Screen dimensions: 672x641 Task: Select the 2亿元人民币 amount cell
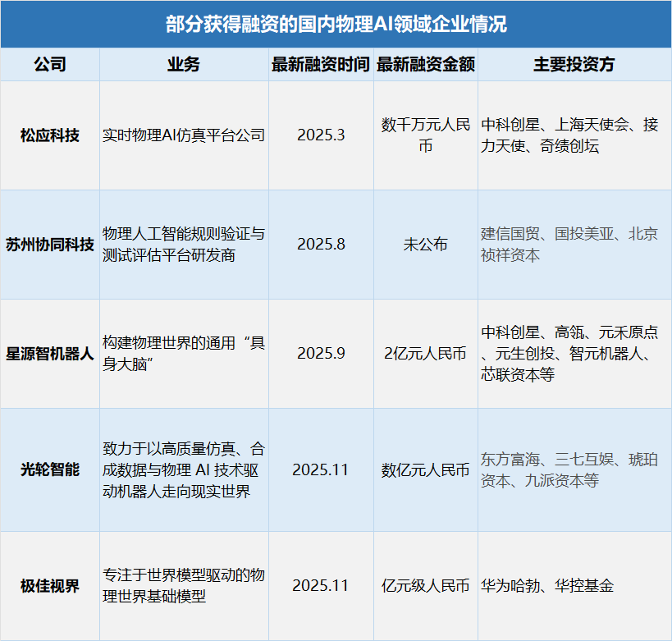[x=425, y=354]
